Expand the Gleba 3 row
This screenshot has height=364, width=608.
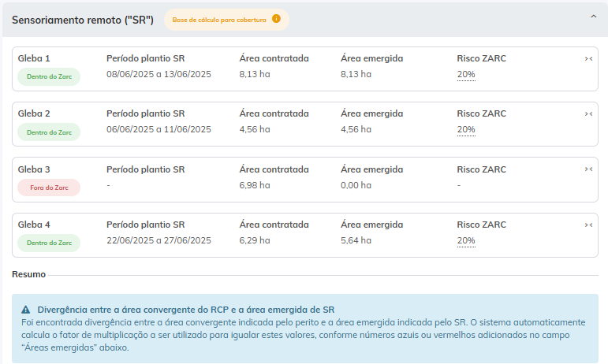point(588,169)
